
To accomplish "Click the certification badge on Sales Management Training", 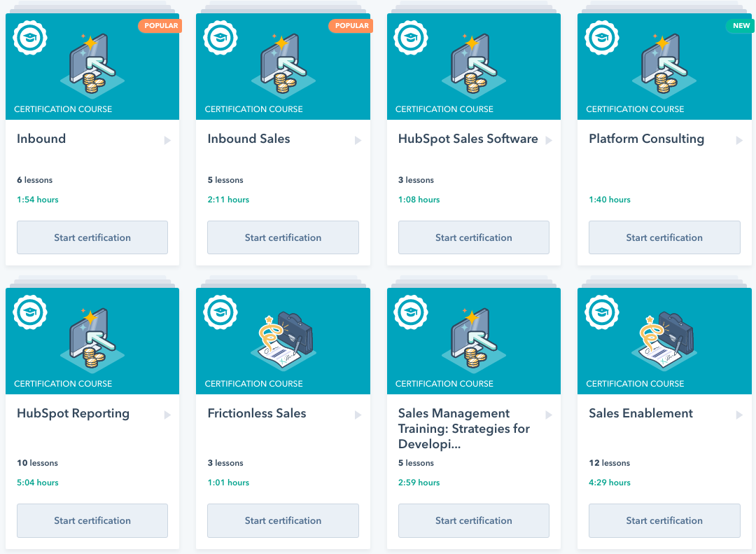I will pyautogui.click(x=411, y=312).
